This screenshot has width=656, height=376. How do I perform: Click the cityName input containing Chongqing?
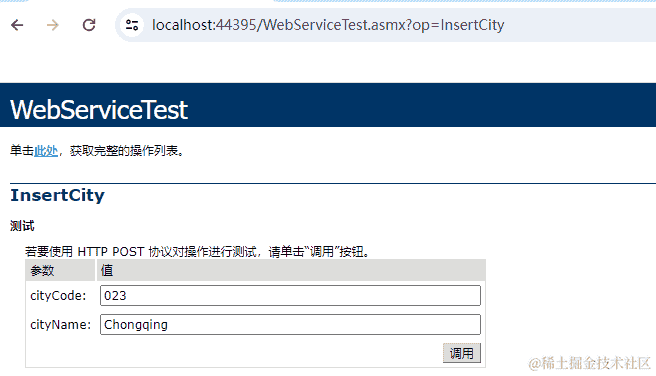(290, 325)
